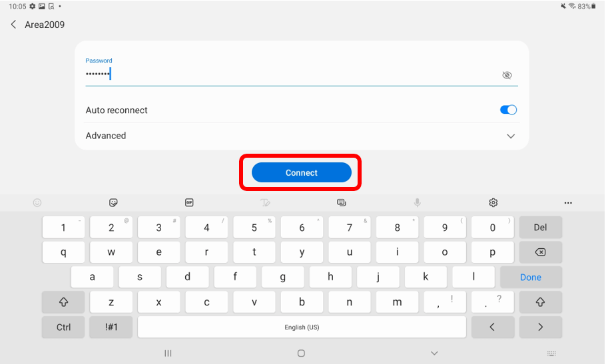Tap the home navigation button
The image size is (608, 364).
click(x=301, y=353)
